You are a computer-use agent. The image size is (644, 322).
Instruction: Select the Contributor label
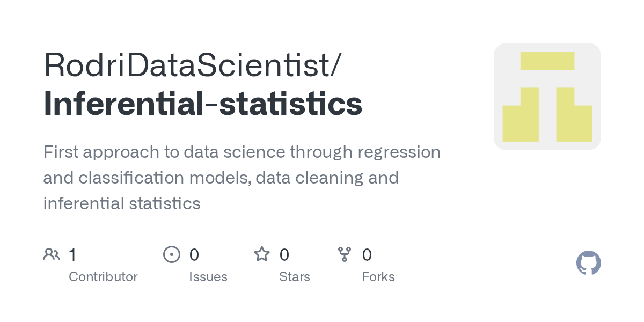[x=103, y=277]
